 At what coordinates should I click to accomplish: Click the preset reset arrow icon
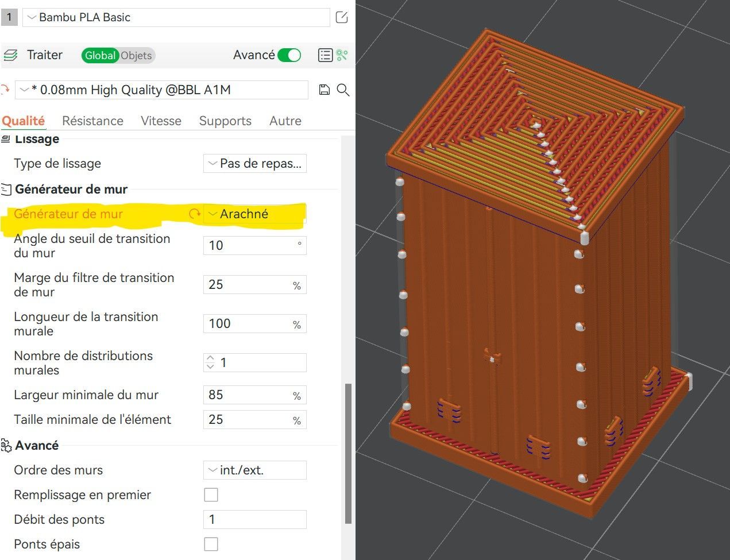pos(5,90)
